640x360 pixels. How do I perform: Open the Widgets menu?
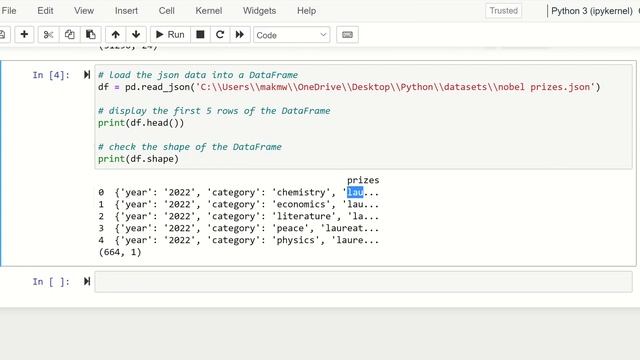point(259,11)
